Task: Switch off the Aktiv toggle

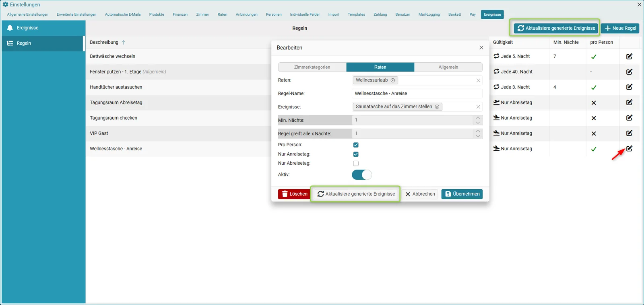Action: (361, 174)
